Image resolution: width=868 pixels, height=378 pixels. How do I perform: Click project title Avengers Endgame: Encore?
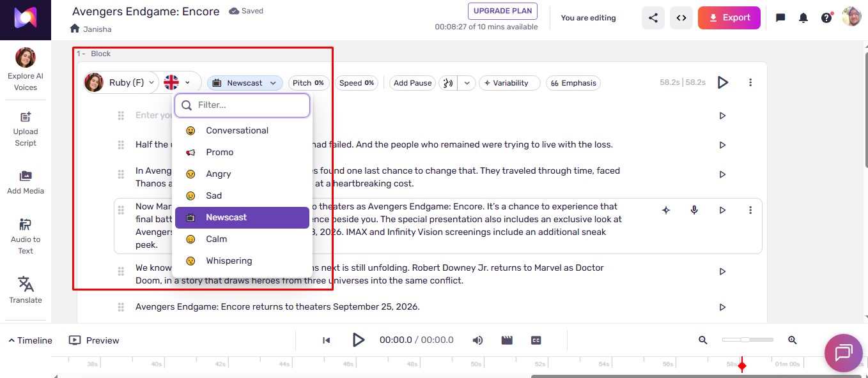point(146,11)
